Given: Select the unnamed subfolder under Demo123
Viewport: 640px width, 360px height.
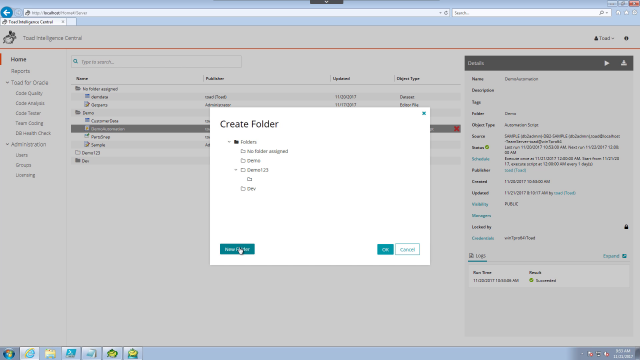Looking at the screenshot, I should (249, 179).
